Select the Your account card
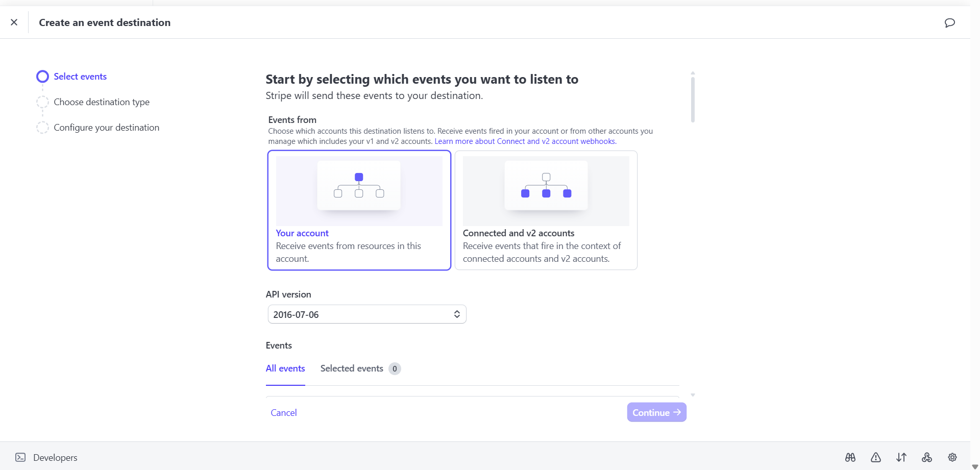Screen dimensions: 980x470 [x=359, y=210]
